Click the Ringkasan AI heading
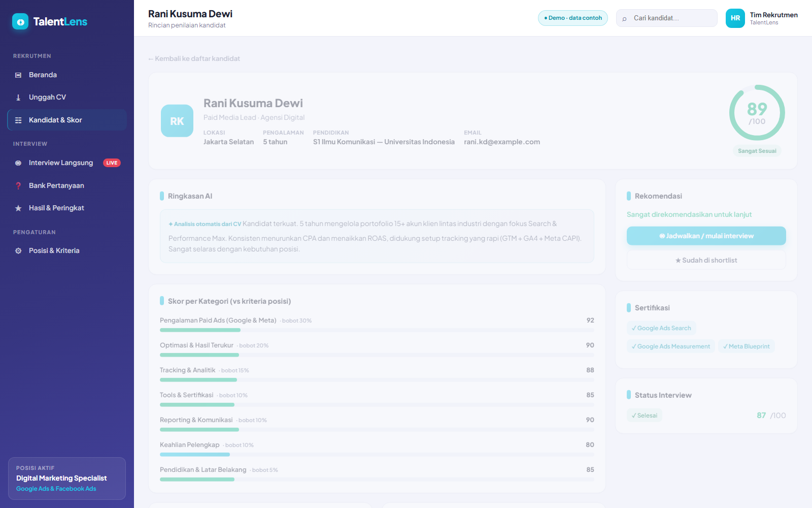 [190, 196]
